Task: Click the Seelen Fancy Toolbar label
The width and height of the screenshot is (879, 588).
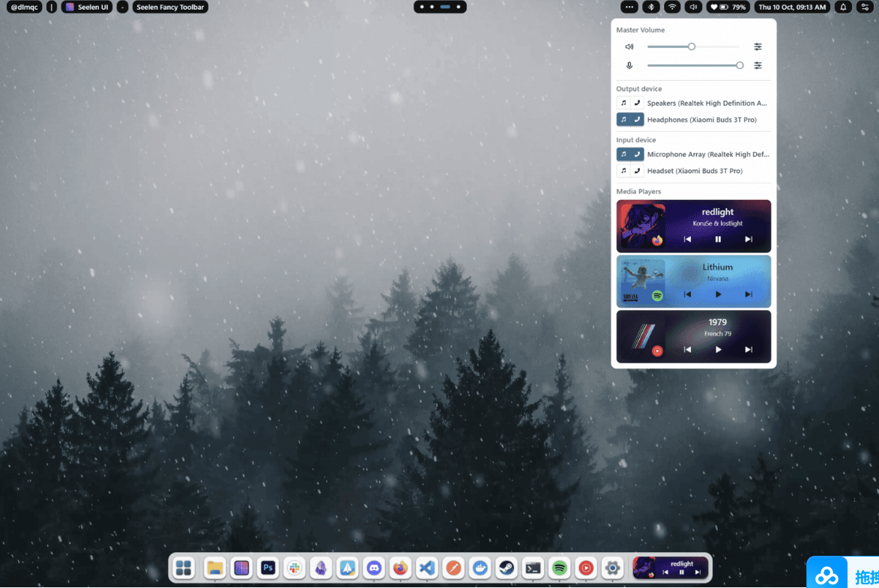Action: tap(169, 7)
